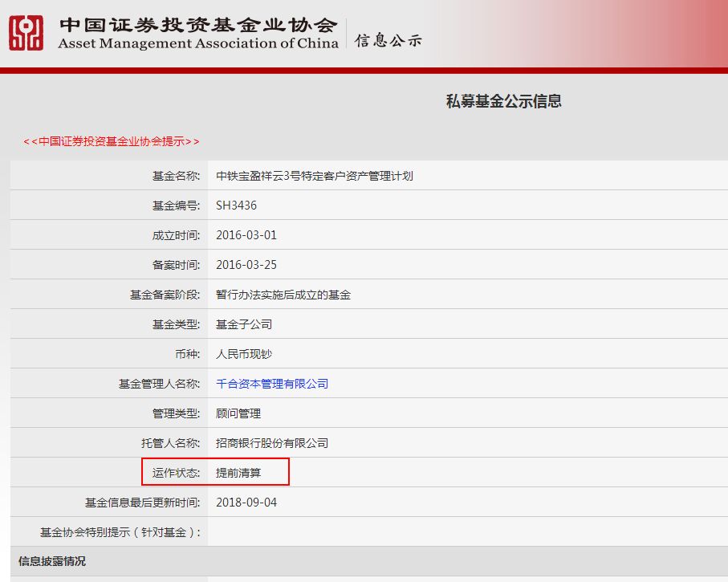Click the 运作状态 label
The width and height of the screenshot is (728, 582).
[x=176, y=473]
